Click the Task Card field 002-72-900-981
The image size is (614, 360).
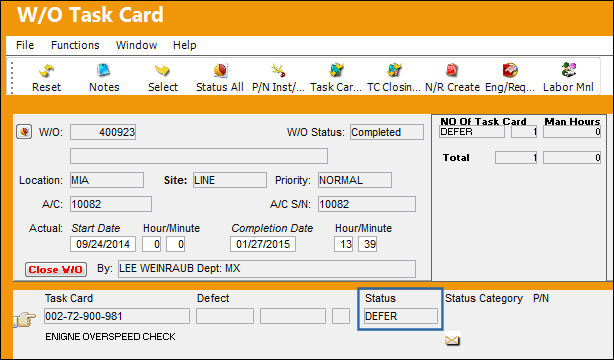(117, 316)
